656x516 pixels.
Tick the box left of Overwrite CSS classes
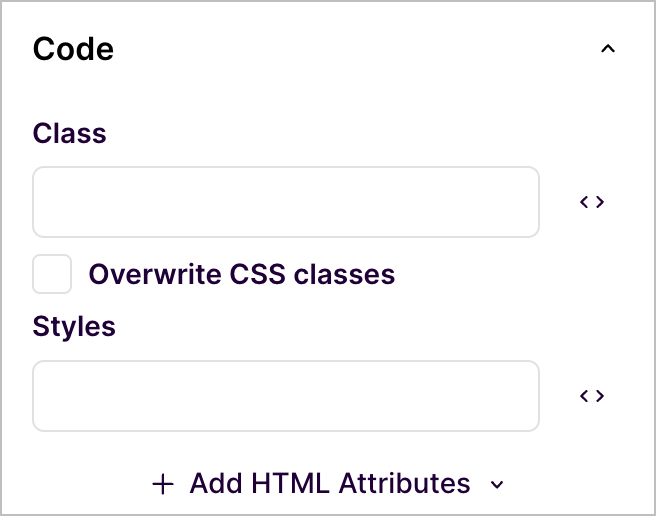coord(52,274)
